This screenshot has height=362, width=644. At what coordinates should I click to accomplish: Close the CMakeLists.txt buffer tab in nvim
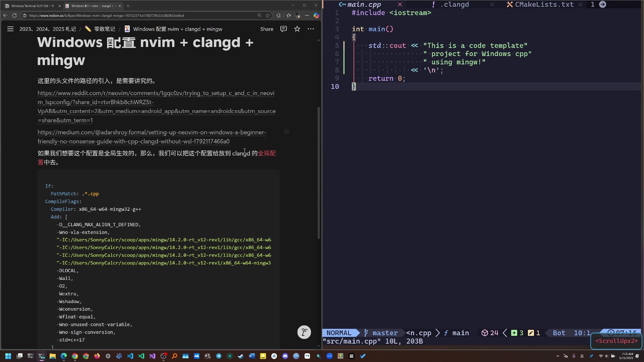click(x=580, y=4)
